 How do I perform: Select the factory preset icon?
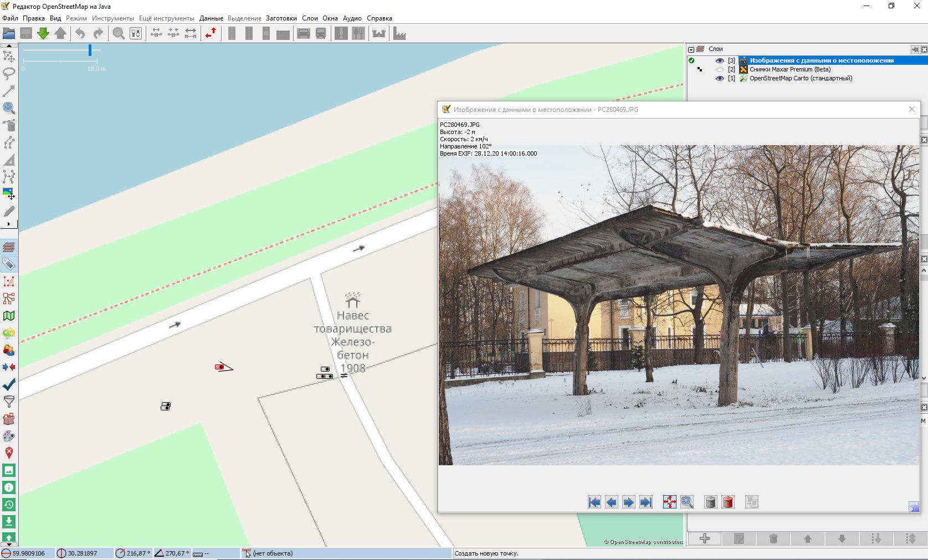[x=399, y=34]
